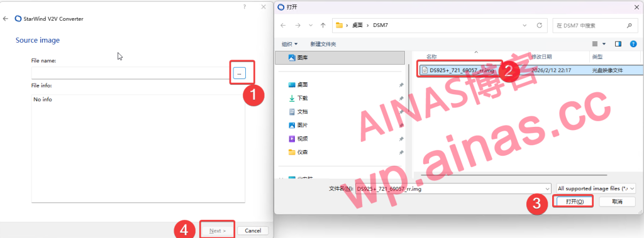The image size is (644, 238).
Task: Refresh the DSM7 folder view
Action: 539,26
